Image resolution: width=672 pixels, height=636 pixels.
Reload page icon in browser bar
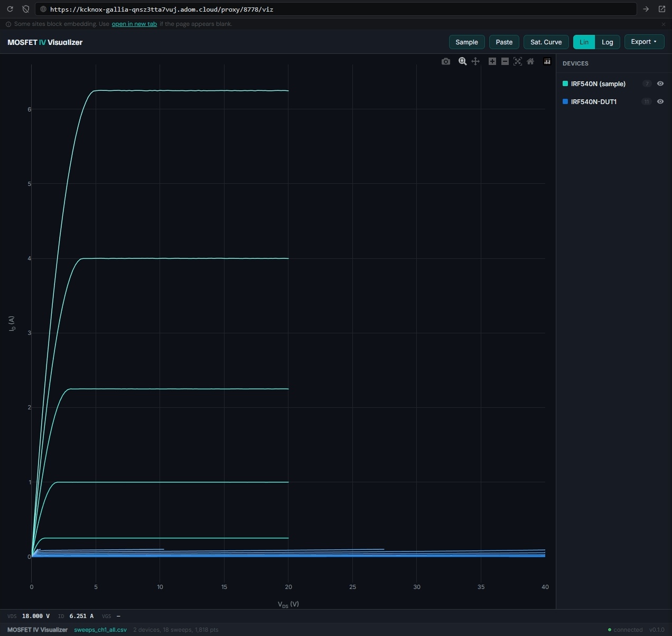10,9
